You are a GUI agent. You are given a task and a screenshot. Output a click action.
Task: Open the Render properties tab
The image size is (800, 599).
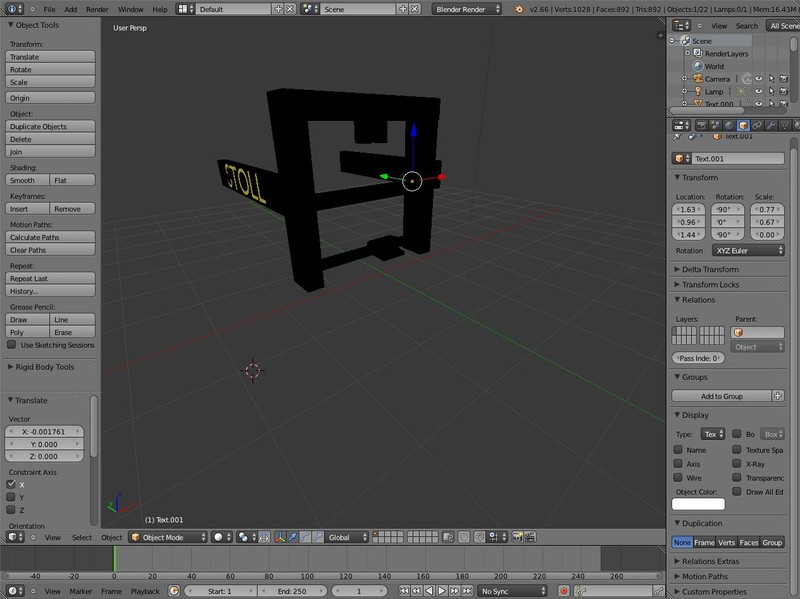702,125
